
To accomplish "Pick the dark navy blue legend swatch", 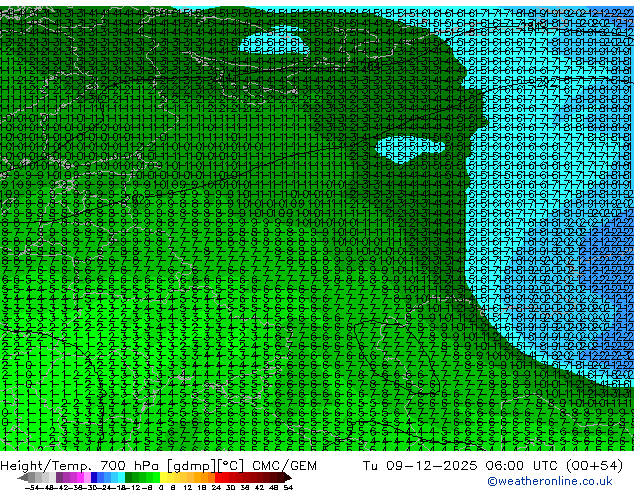I will tap(94, 477).
